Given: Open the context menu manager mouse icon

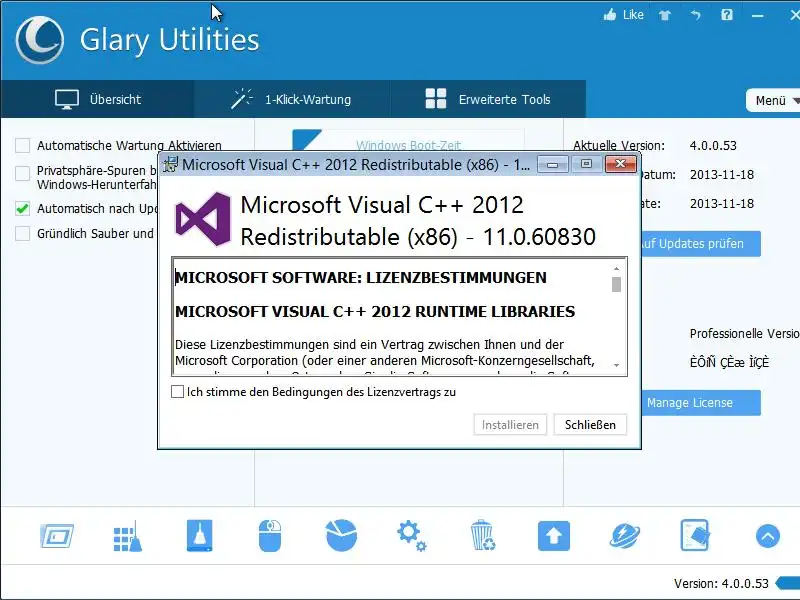Looking at the screenshot, I should coord(270,536).
